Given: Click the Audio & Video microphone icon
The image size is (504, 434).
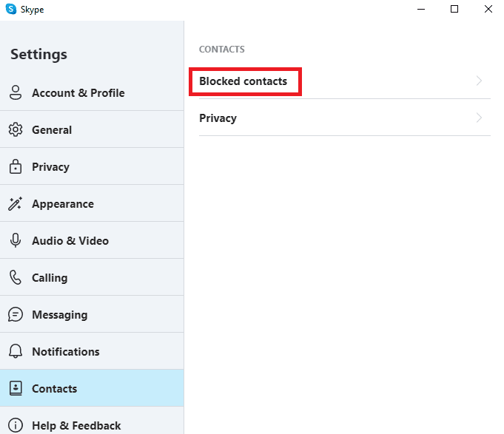Looking at the screenshot, I should click(16, 240).
